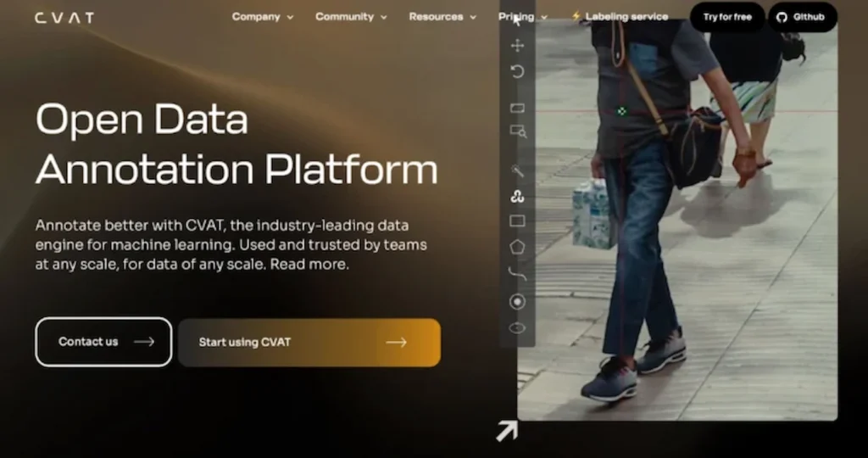
Task: Choose the zoom region of interest icon
Action: click(x=518, y=131)
